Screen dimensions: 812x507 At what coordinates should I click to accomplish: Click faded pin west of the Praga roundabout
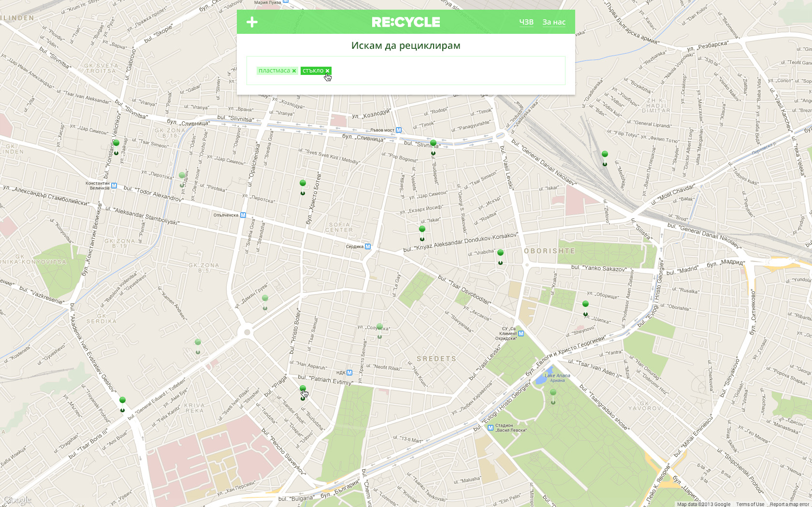coord(198,343)
